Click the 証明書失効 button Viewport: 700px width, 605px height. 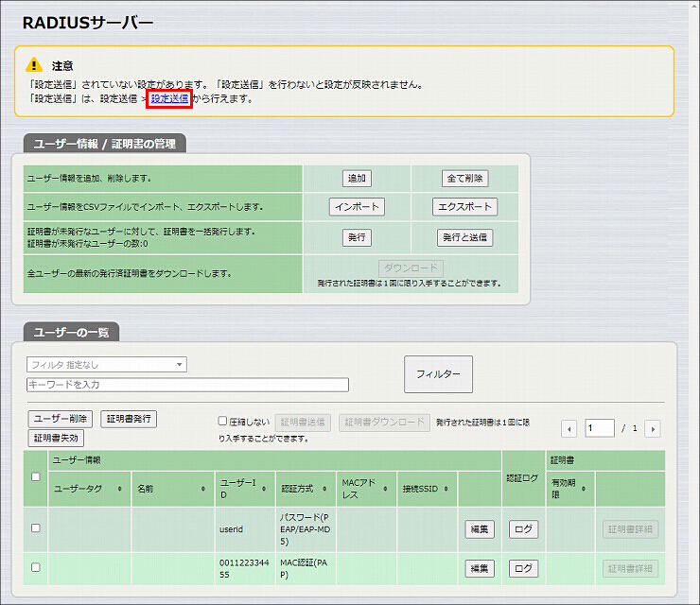(x=56, y=438)
